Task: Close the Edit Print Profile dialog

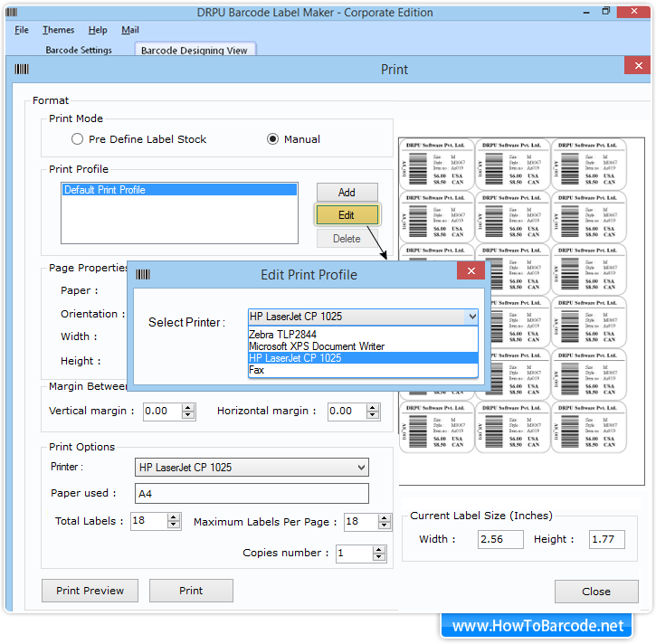Action: tap(471, 271)
